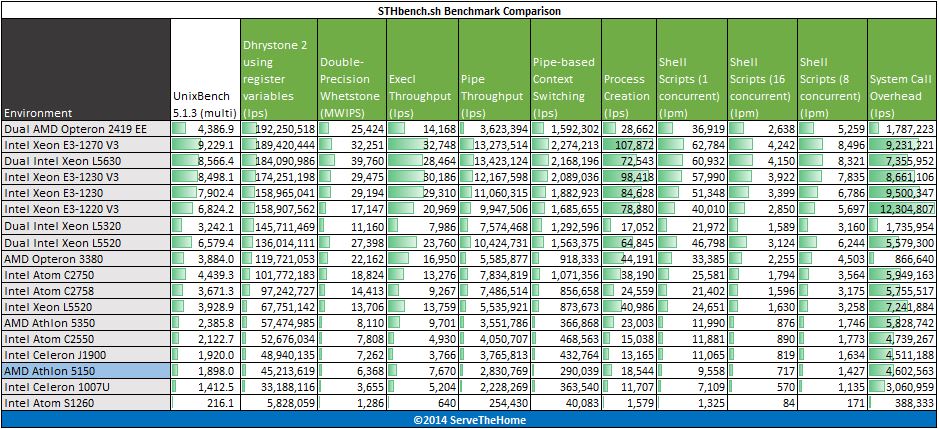Click the Execl Throughput column header
The height and width of the screenshot is (429, 939).
(422, 70)
